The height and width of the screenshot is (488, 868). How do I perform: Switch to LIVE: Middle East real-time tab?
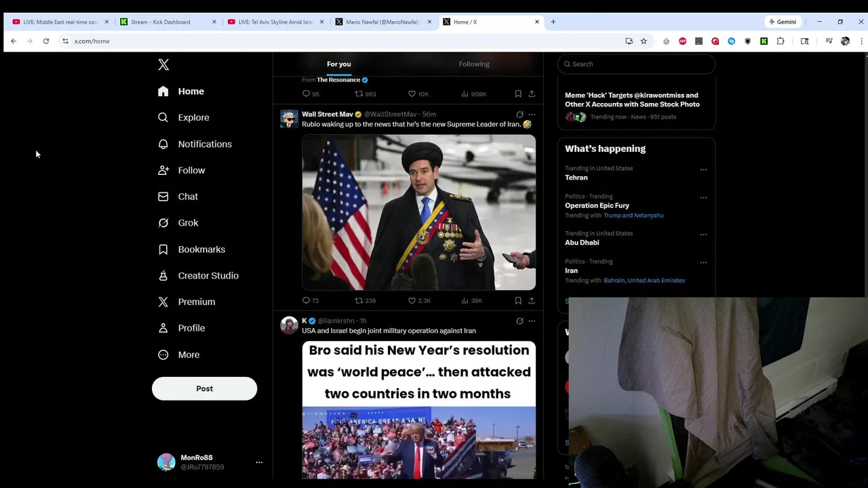60,22
